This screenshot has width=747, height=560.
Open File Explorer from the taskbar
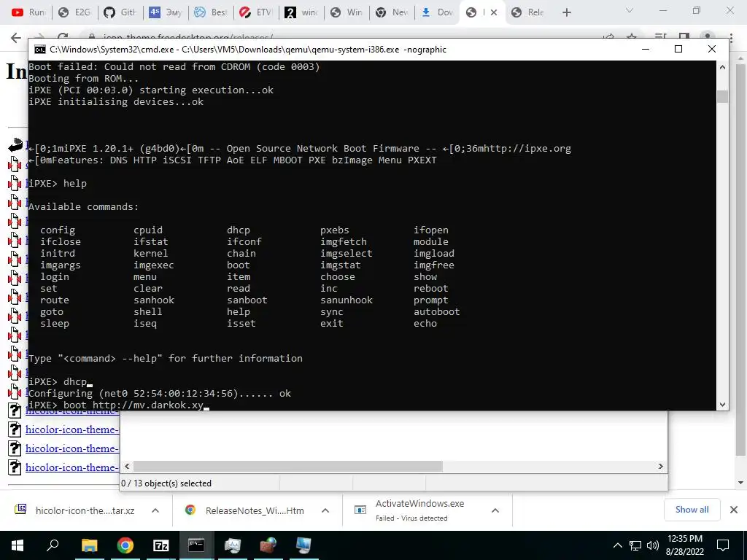tap(89, 545)
